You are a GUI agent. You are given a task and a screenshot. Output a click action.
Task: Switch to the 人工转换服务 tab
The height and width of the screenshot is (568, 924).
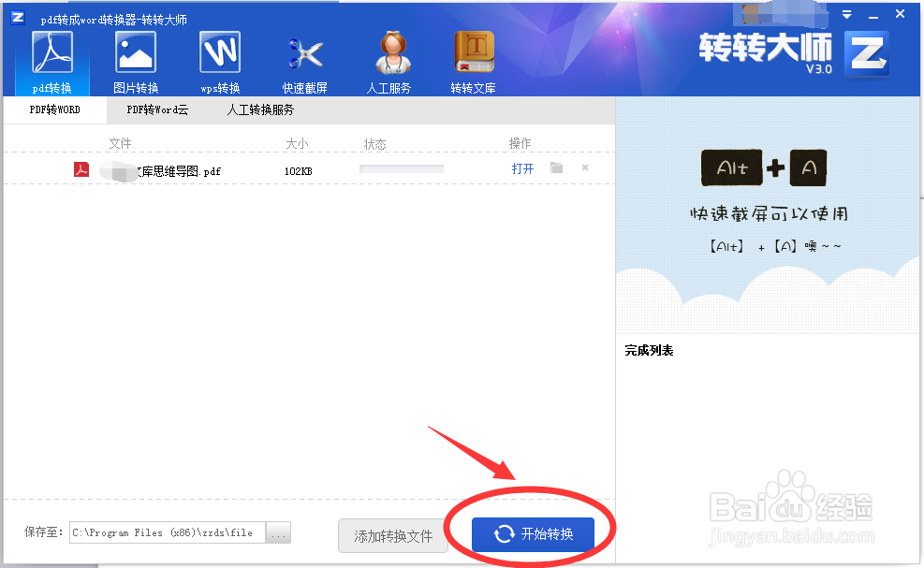click(260, 109)
